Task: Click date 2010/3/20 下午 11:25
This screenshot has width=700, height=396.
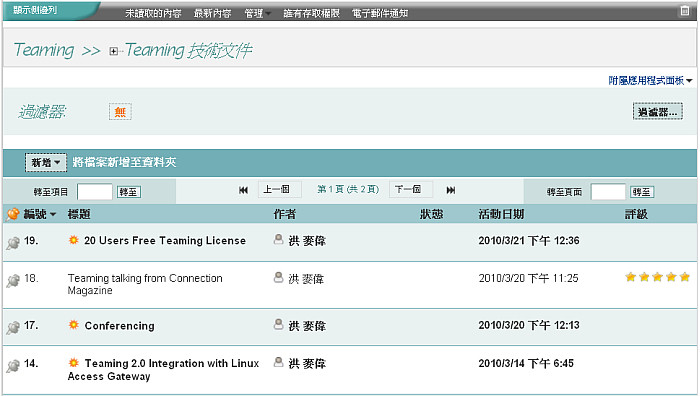Action: point(528,279)
